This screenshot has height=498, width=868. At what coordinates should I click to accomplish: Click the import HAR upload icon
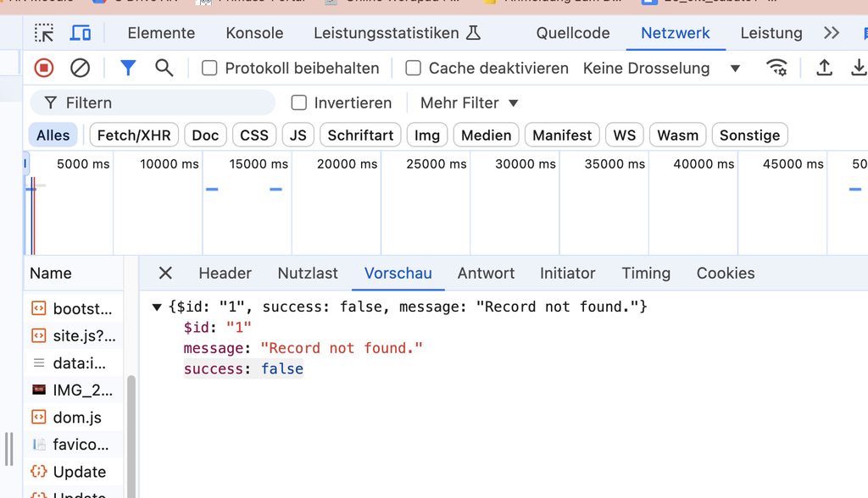(824, 68)
